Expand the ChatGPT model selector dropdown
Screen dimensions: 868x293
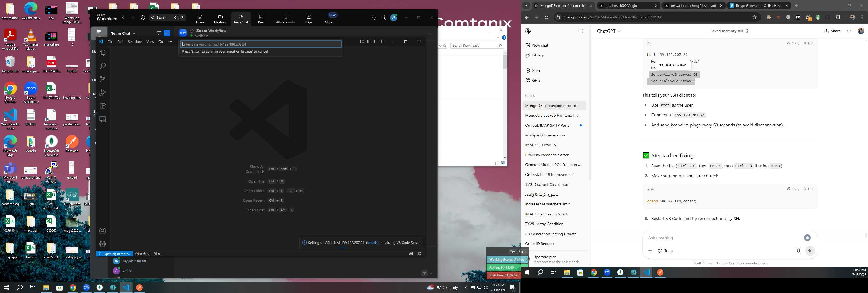tap(608, 31)
